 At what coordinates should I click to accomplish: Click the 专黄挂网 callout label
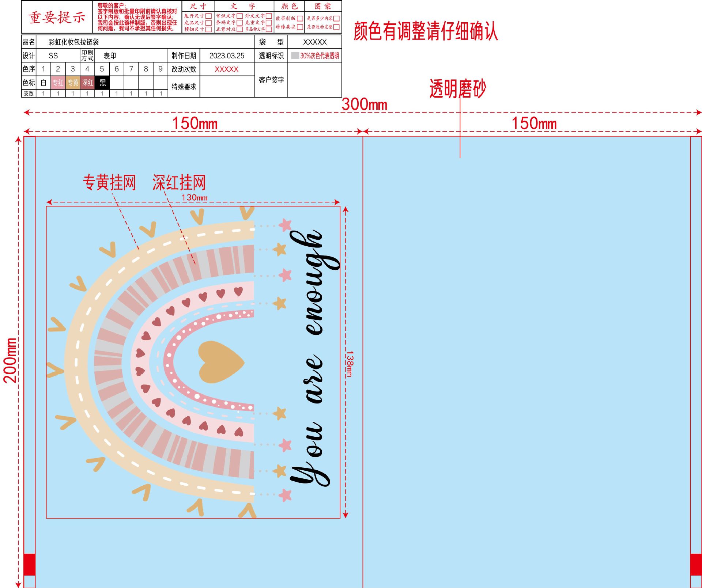[110, 182]
